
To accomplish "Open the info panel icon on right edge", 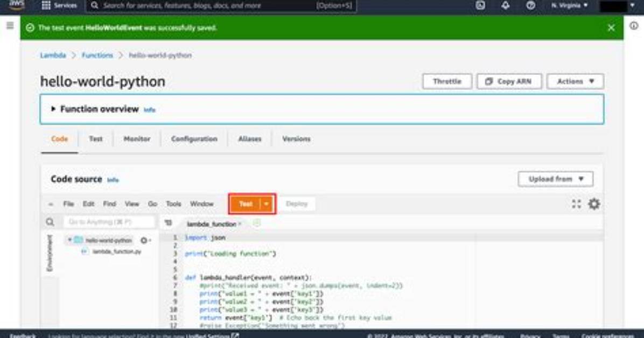I will (634, 25).
